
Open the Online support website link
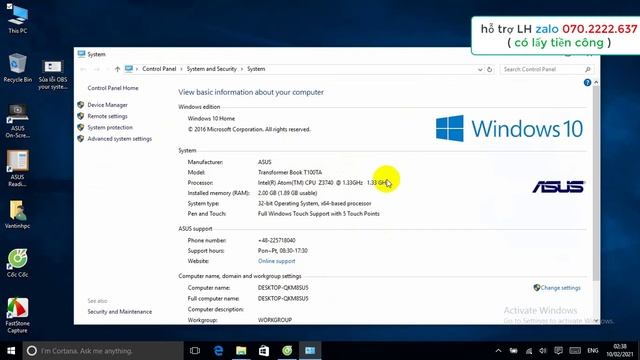click(x=276, y=261)
